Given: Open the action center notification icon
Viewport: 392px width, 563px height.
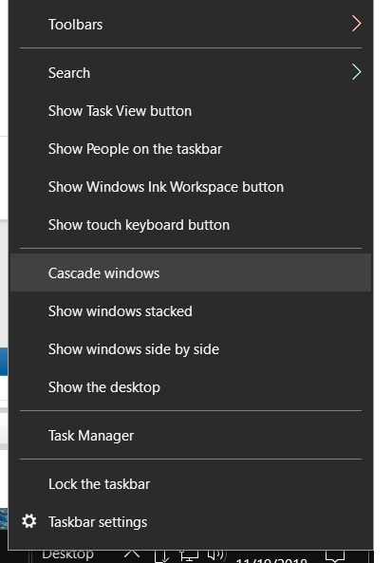Looking at the screenshot, I should [334, 556].
